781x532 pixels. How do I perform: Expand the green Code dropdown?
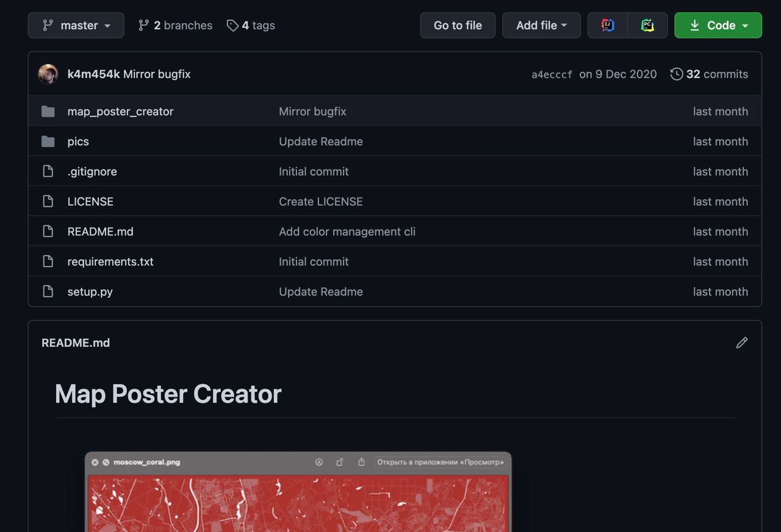(x=718, y=25)
